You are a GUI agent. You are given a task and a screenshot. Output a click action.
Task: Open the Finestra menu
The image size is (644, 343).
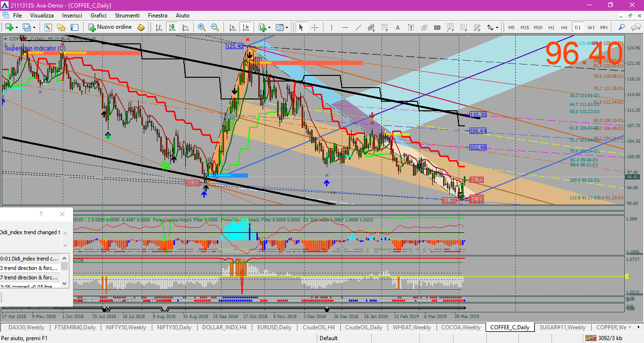coord(157,16)
